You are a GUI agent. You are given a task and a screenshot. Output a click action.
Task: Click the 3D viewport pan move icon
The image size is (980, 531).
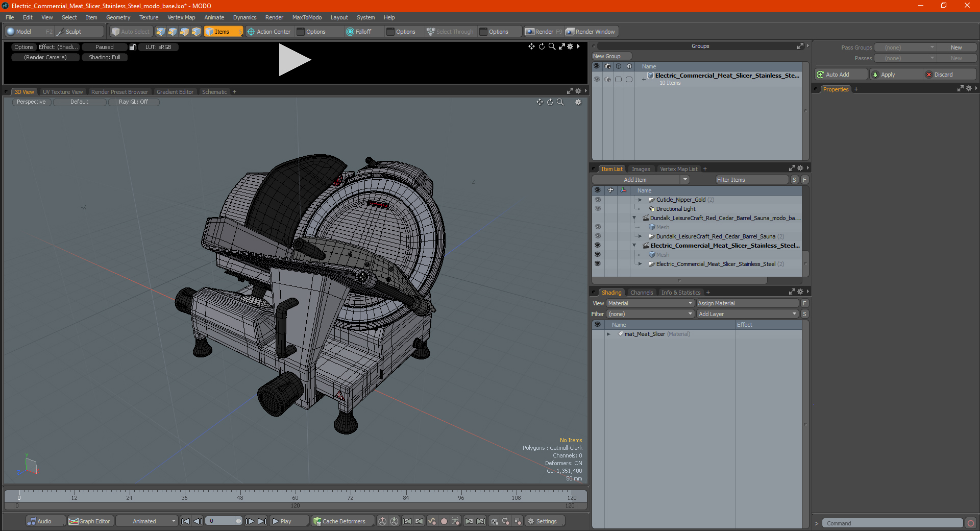coord(540,102)
